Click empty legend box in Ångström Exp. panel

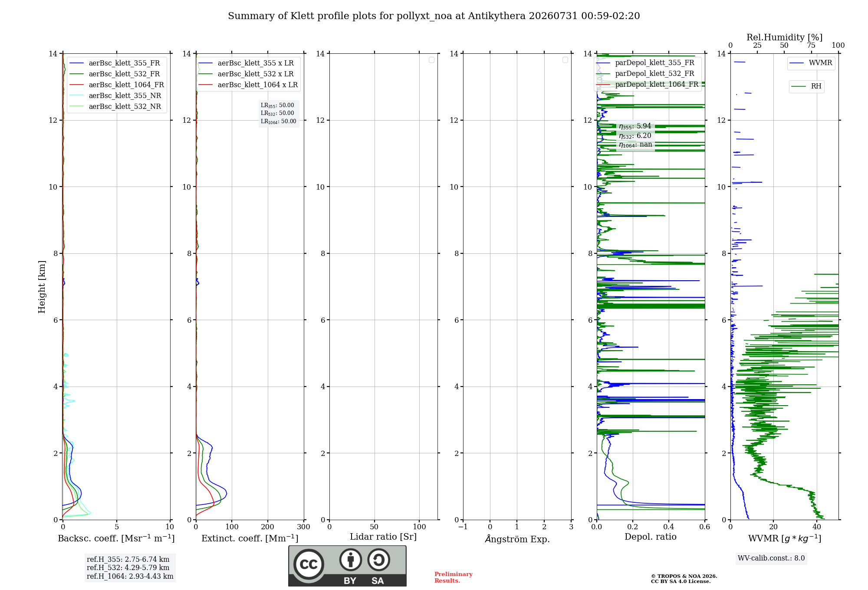pyautogui.click(x=565, y=60)
